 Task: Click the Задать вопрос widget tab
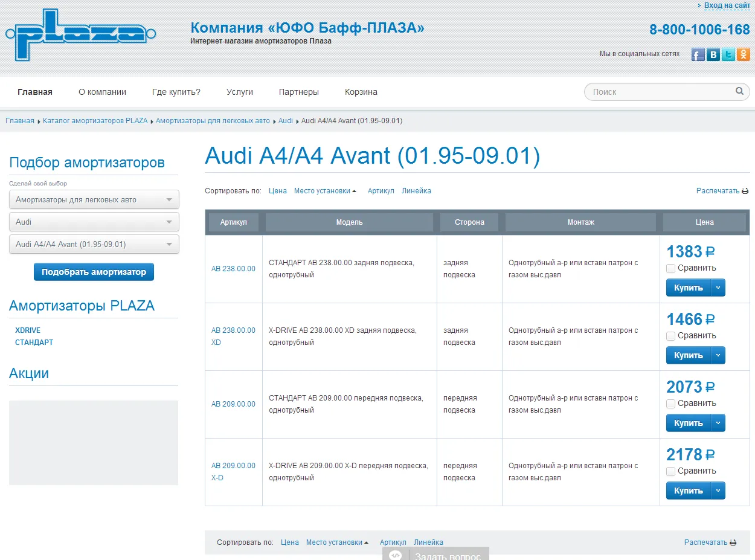[435, 554]
